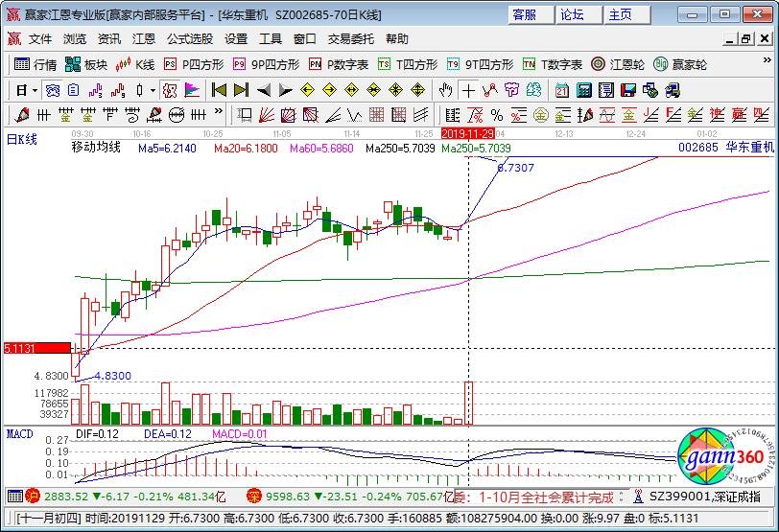This screenshot has width=779, height=532.
Task: Open the 日 period dropdown arrow
Action: (35, 90)
